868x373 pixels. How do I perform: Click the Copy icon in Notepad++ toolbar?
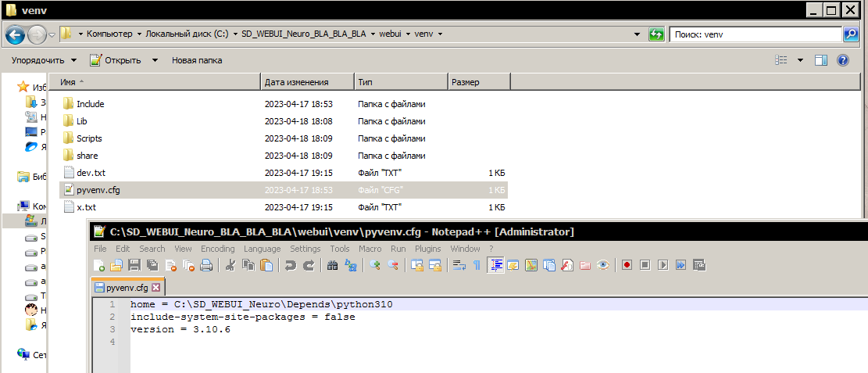point(248,265)
